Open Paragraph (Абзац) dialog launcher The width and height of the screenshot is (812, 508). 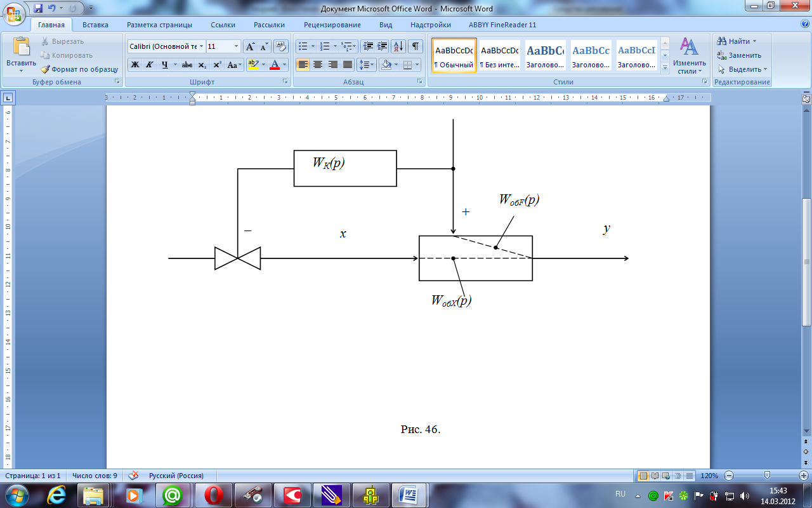[x=420, y=82]
